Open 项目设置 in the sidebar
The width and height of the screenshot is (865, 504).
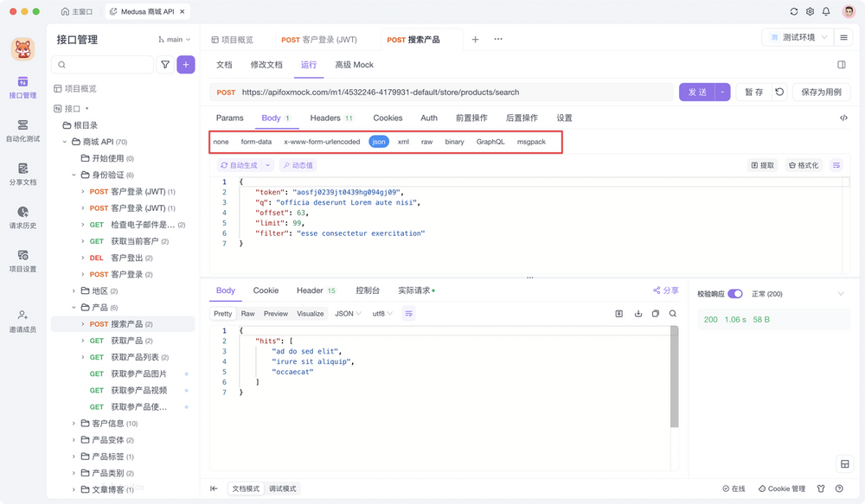pos(22,261)
